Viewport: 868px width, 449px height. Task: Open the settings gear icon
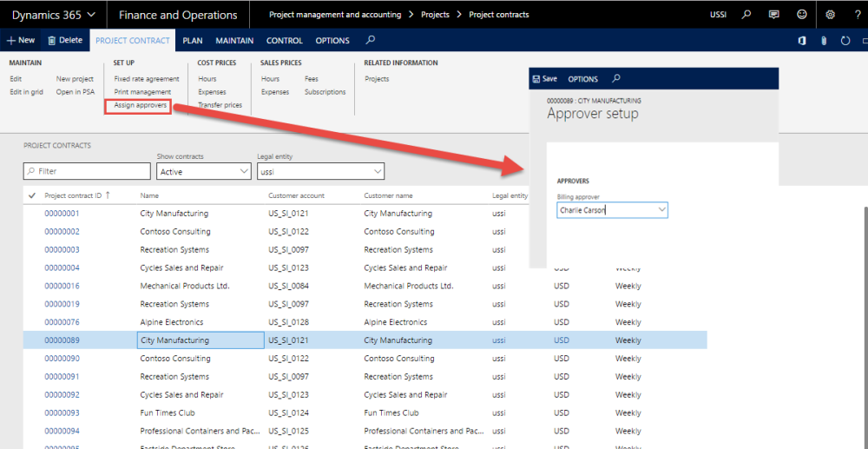click(831, 15)
